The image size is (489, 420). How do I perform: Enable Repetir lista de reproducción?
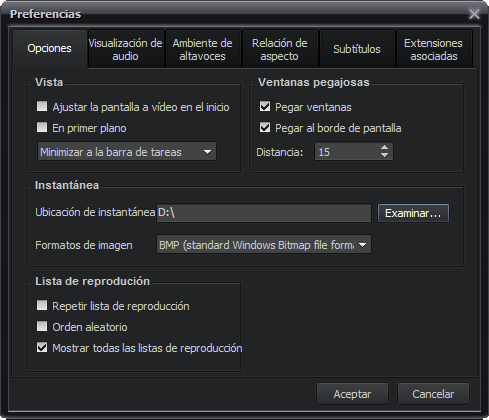pos(42,305)
